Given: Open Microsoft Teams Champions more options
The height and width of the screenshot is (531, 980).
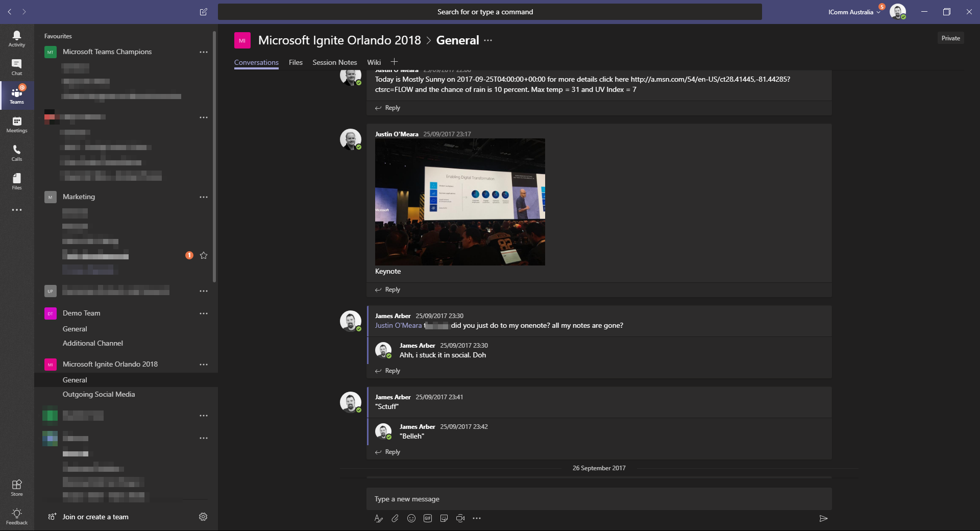Looking at the screenshot, I should tap(204, 52).
